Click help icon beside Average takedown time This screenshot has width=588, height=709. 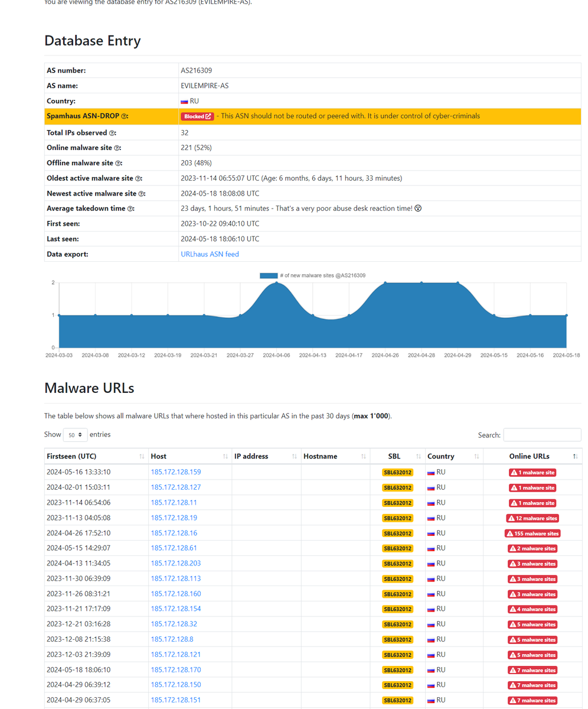click(x=130, y=209)
